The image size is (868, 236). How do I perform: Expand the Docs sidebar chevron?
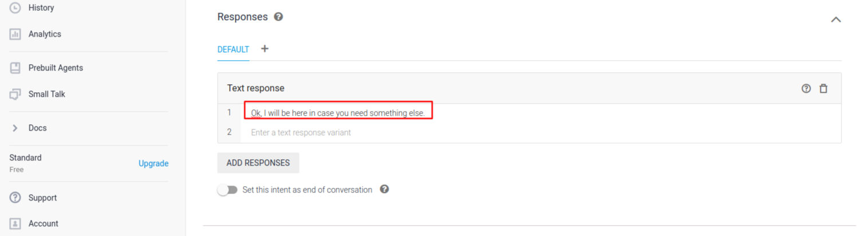[15, 128]
